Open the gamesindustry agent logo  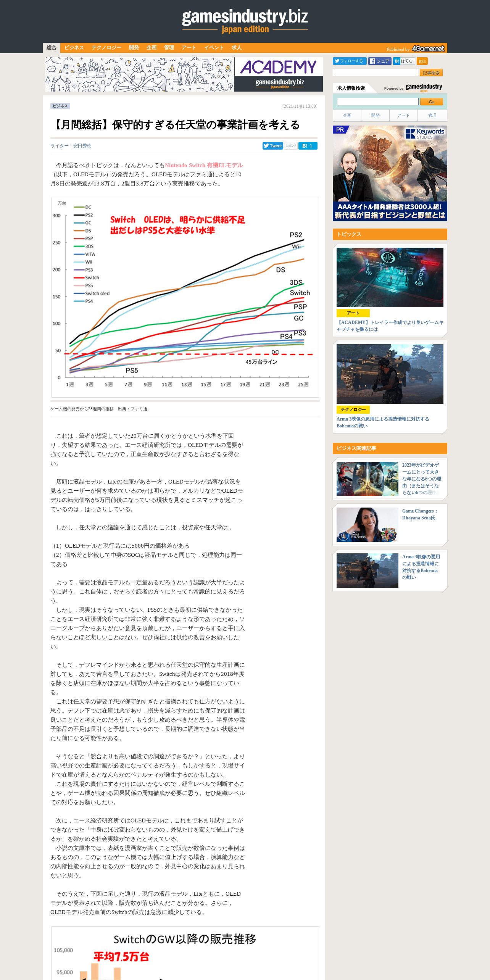point(424,88)
